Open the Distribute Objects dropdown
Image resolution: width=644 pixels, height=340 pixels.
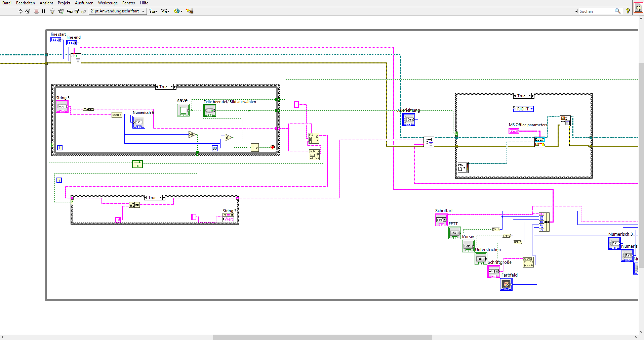[165, 11]
